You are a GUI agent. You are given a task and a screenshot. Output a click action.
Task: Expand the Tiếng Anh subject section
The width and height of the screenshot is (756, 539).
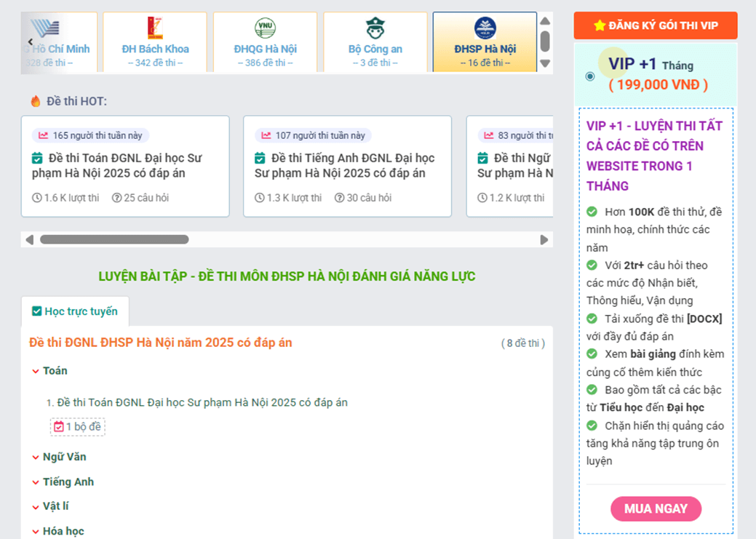36,482
